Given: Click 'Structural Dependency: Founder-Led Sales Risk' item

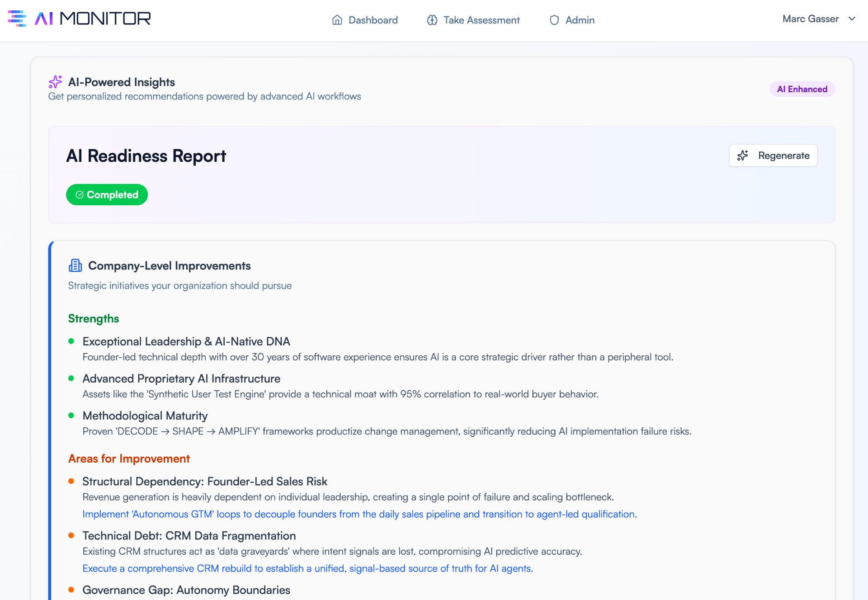Looking at the screenshot, I should point(205,482).
